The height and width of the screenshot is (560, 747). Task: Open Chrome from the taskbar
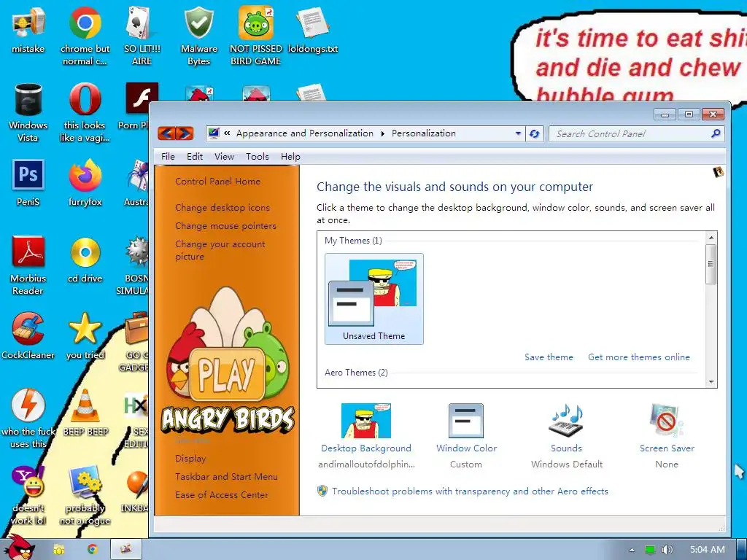click(93, 550)
